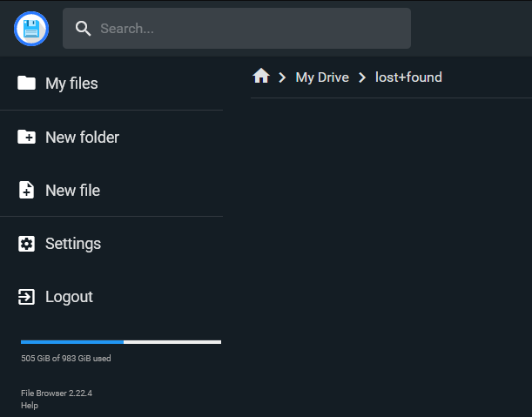Create a New folder using sidebar label

82,137
